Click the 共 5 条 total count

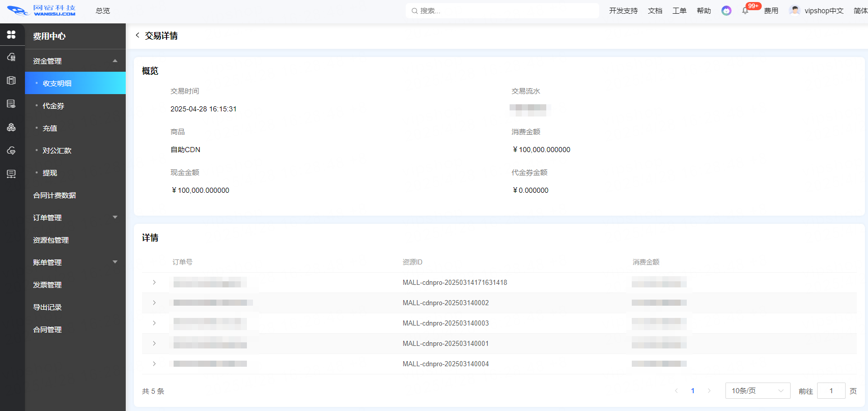click(x=153, y=391)
